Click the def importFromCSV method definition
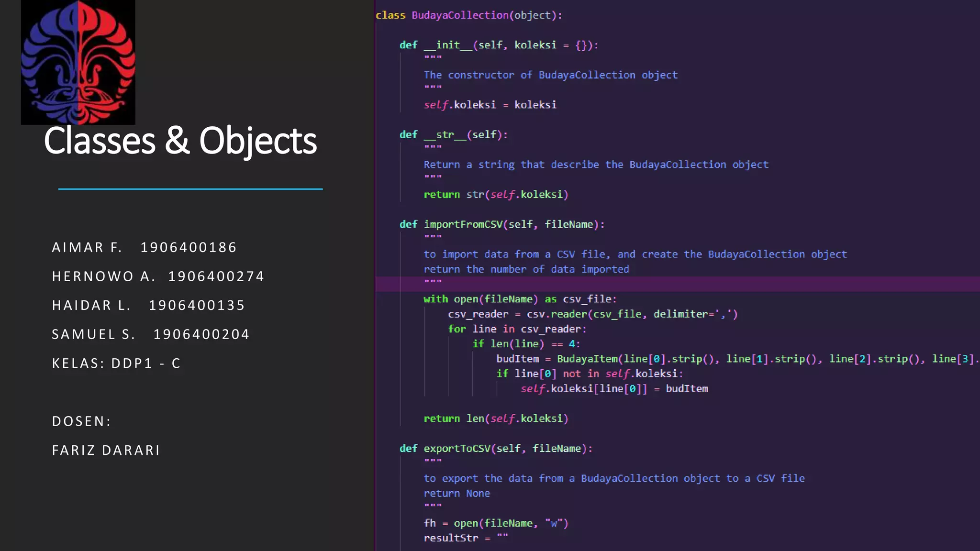980x551 pixels. [501, 224]
